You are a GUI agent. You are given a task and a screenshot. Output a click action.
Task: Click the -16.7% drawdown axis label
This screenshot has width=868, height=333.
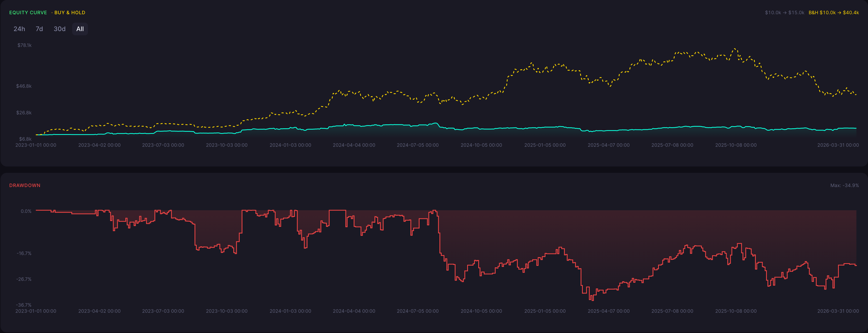(24, 253)
